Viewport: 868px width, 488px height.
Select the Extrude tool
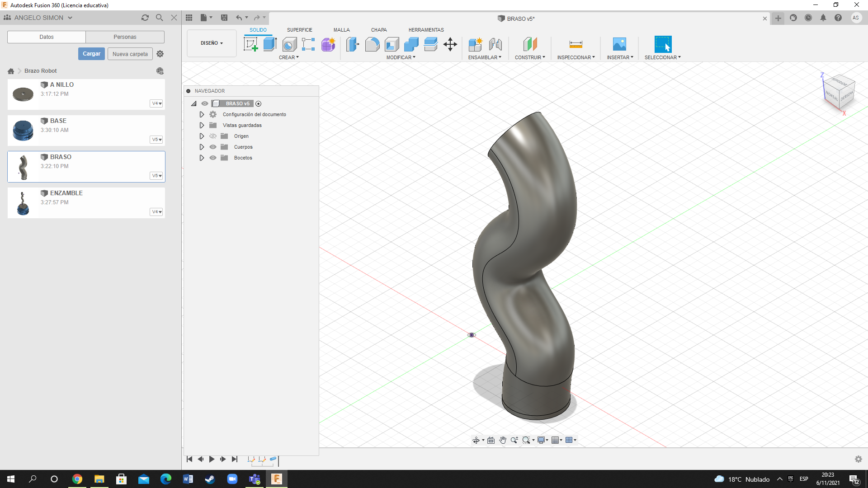(x=270, y=44)
